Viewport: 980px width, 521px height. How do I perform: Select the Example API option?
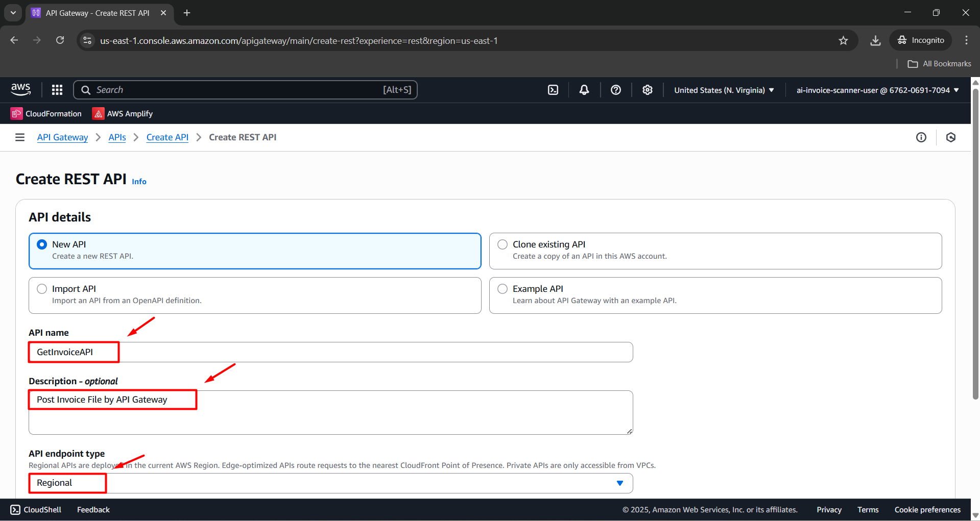click(x=502, y=288)
